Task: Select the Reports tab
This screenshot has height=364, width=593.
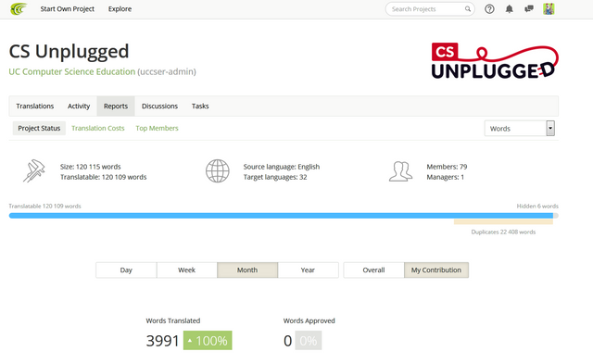Action: (116, 107)
